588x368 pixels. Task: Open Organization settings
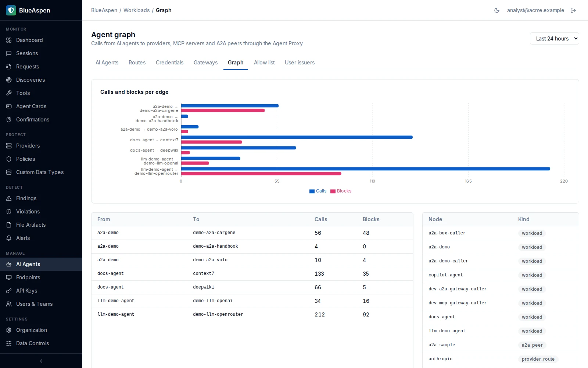click(x=41, y=330)
